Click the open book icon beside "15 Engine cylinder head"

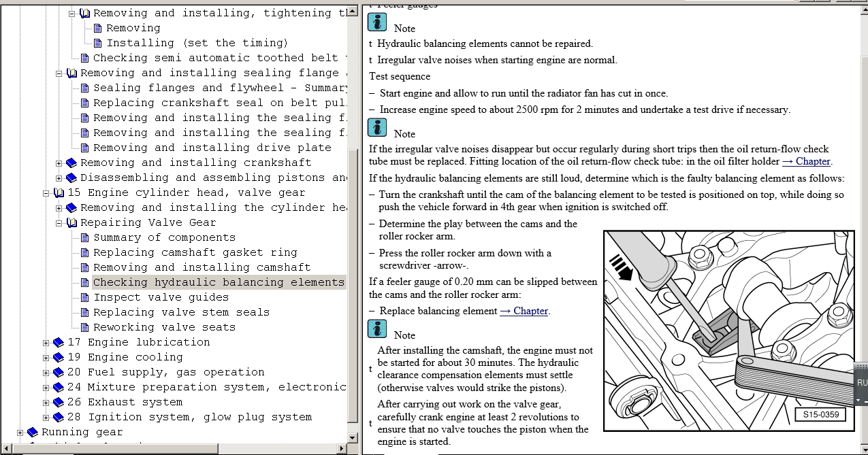[x=59, y=192]
